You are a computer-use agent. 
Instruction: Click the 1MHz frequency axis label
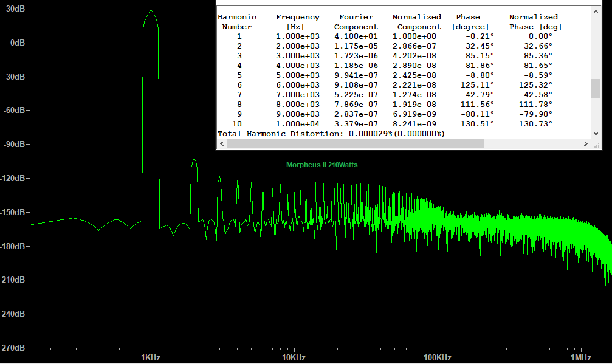(x=581, y=357)
